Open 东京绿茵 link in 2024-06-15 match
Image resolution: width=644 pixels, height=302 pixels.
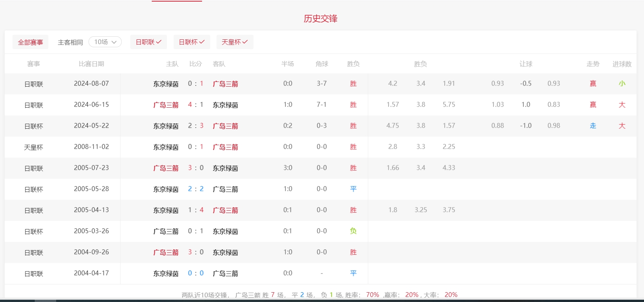pyautogui.click(x=225, y=105)
